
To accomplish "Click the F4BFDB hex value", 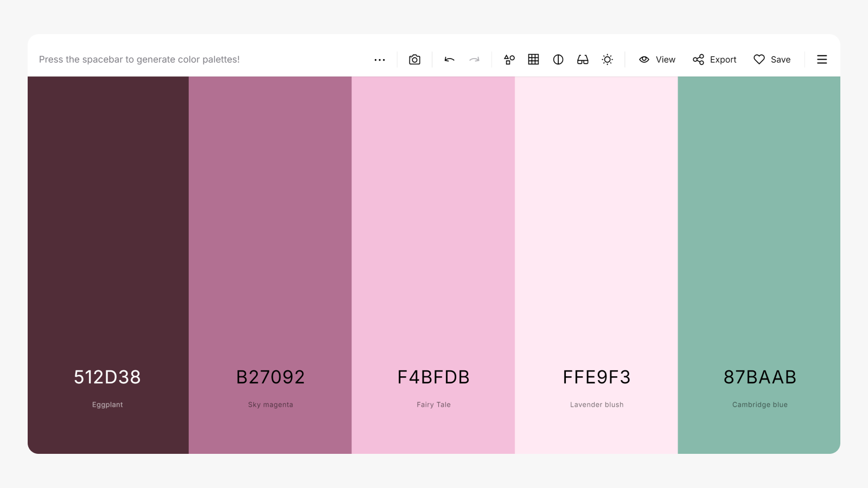I will 433,377.
